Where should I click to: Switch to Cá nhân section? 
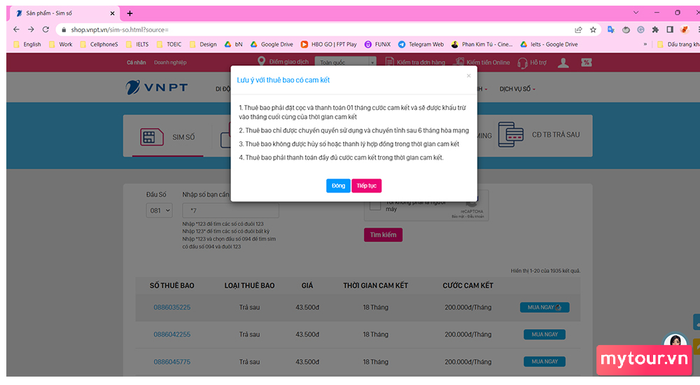coord(136,63)
